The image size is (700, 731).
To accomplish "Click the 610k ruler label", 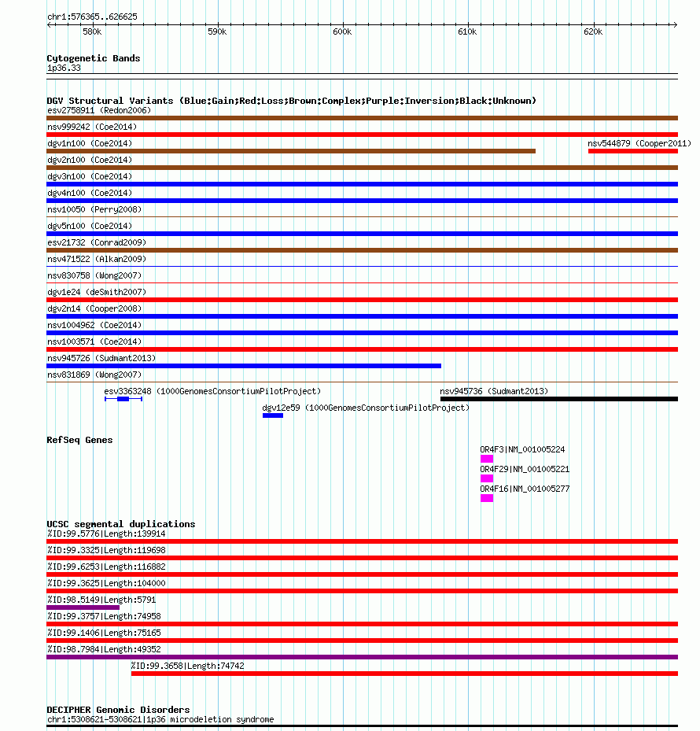I will click(467, 31).
